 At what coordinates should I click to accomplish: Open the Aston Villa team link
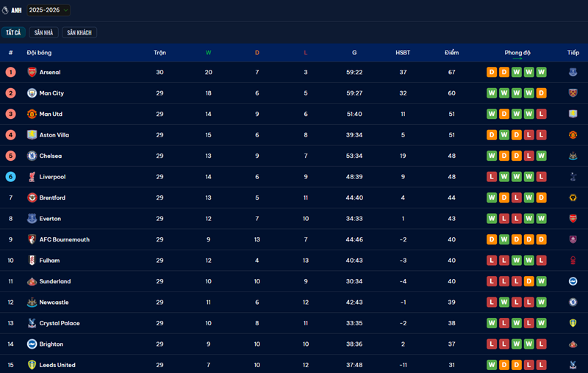coord(53,135)
